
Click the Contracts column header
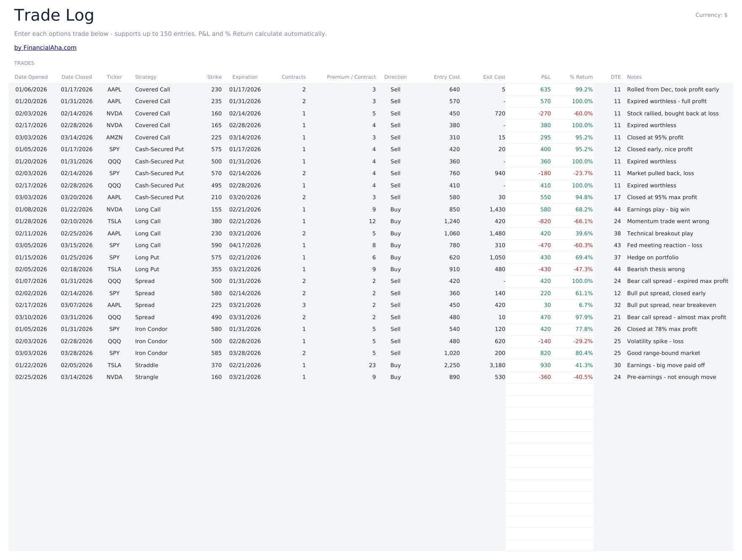[x=294, y=77]
